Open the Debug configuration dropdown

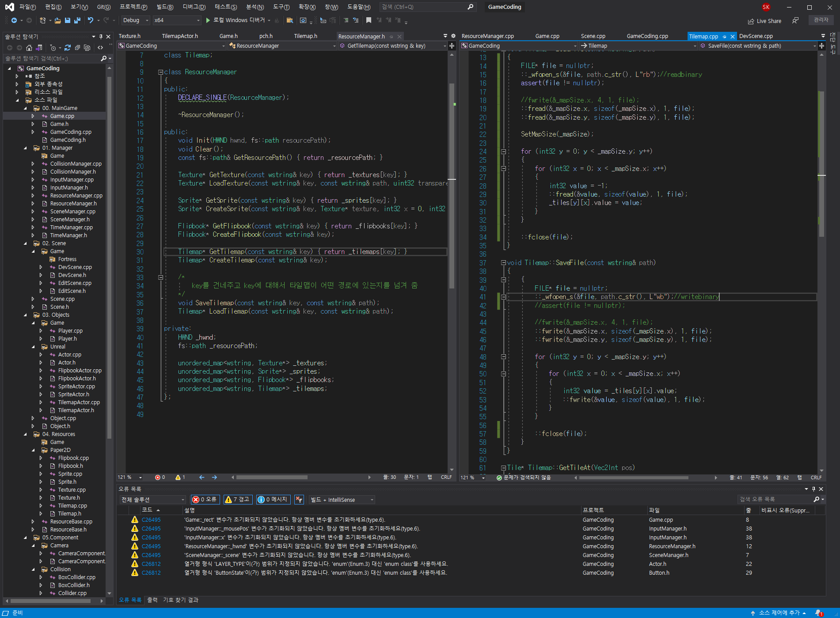tap(136, 20)
